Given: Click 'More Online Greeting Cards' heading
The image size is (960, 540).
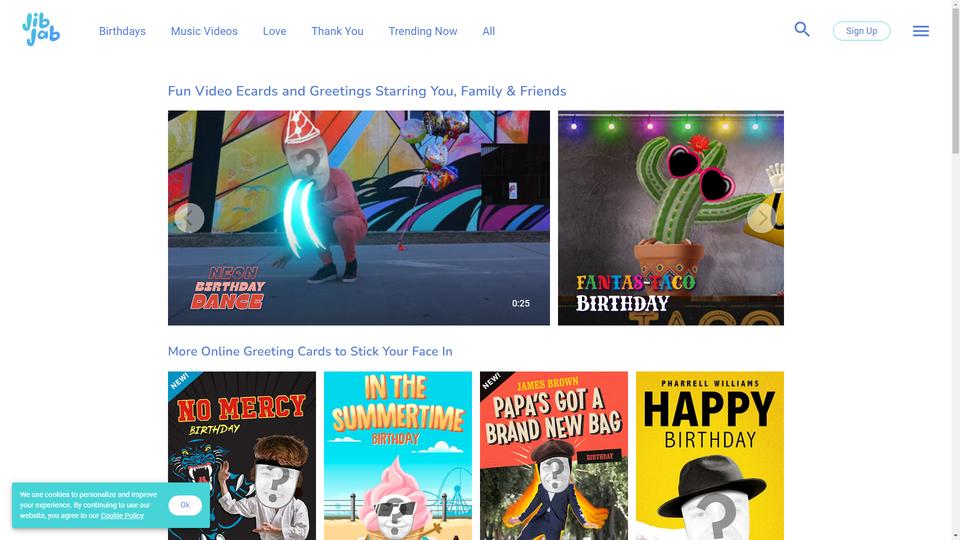Looking at the screenshot, I should point(310,351).
